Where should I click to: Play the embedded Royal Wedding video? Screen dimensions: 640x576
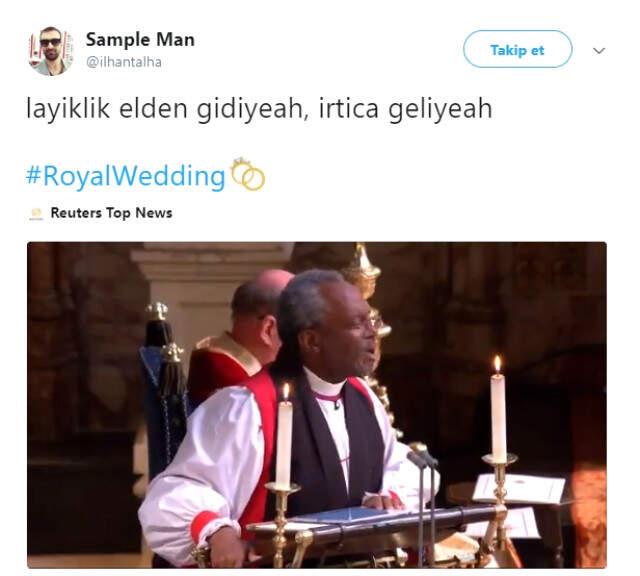[x=317, y=405]
